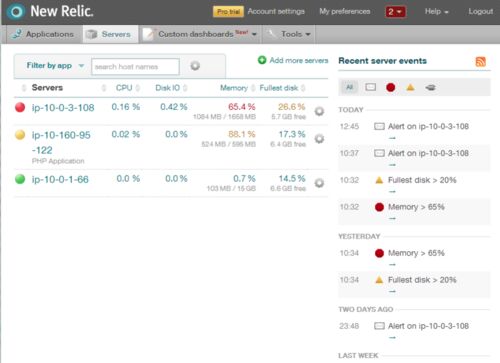Open gear menu for ip-10-160-95-122 row
This screenshot has height=363, width=500.
(319, 138)
